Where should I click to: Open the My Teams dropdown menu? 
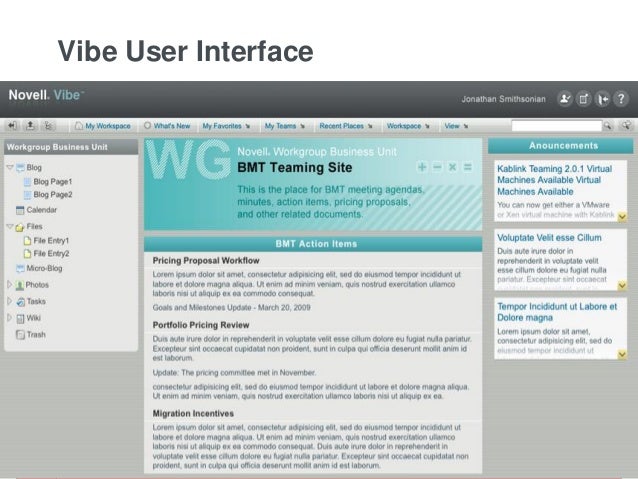(x=285, y=126)
